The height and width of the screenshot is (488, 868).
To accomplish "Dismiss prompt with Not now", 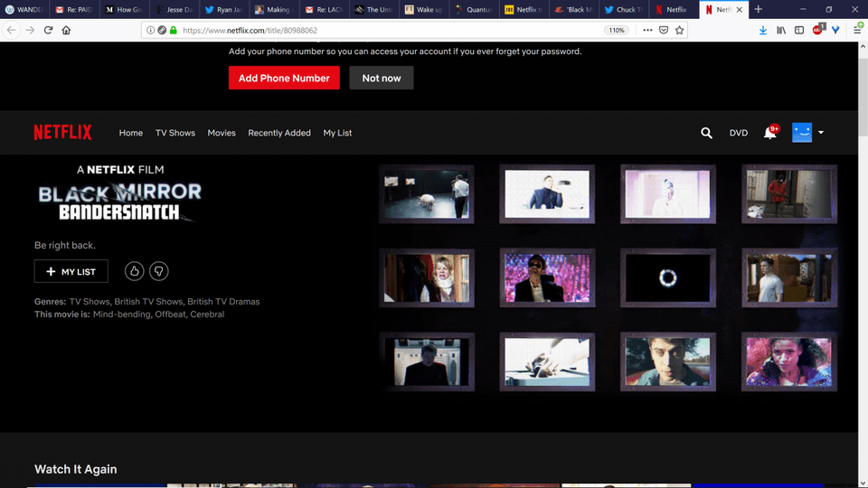I will [x=382, y=78].
